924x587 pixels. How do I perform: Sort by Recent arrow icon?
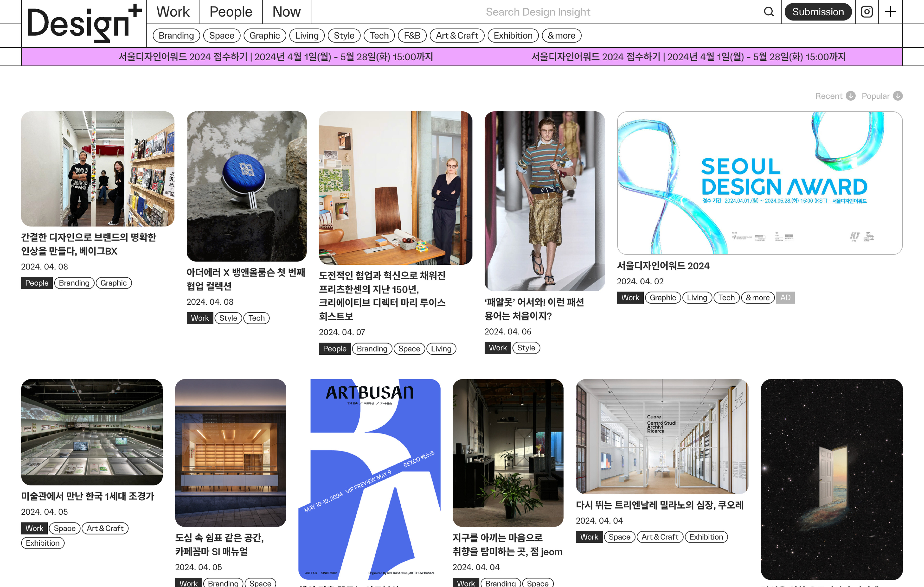click(x=851, y=96)
